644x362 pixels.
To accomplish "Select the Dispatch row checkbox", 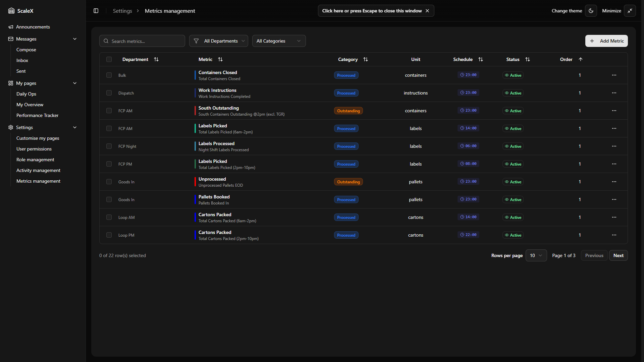I will point(109,93).
